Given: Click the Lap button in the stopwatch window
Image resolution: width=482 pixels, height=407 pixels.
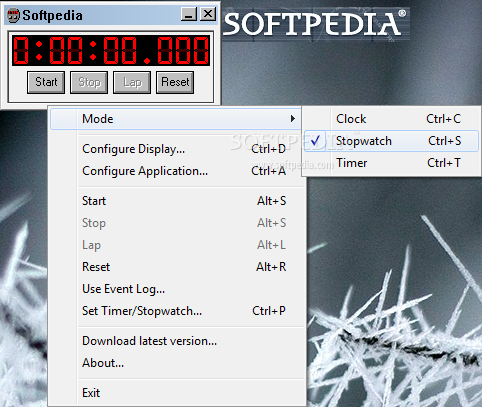Looking at the screenshot, I should [132, 82].
